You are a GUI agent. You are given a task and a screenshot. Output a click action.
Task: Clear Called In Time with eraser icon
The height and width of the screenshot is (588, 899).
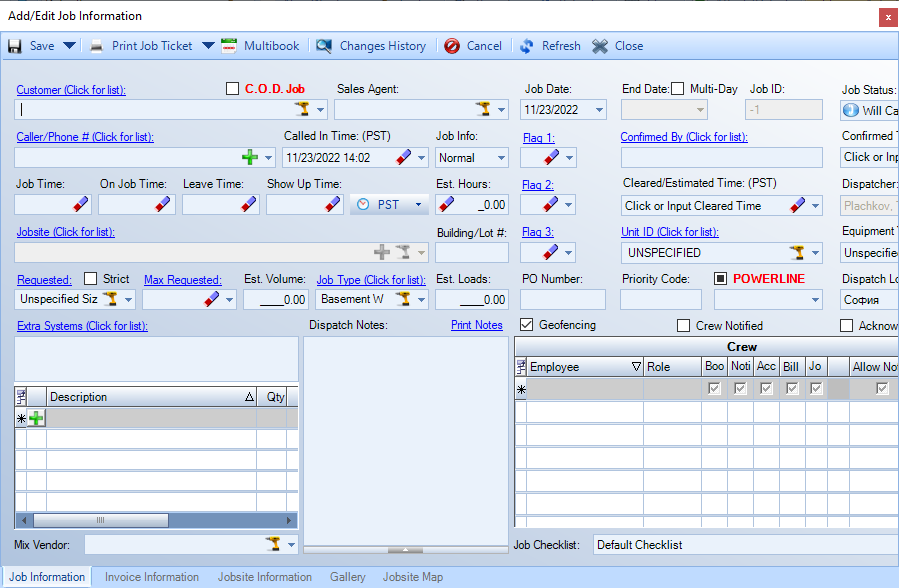pos(404,157)
